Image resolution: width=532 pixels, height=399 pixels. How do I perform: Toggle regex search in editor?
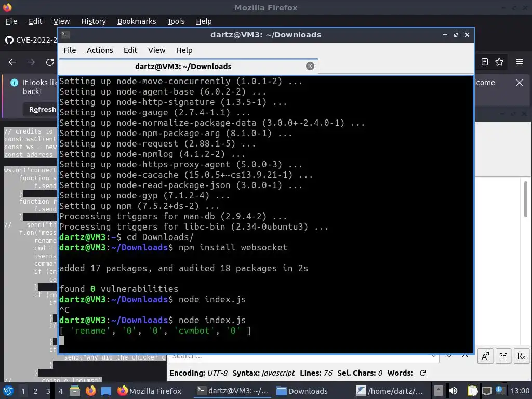[521, 356]
